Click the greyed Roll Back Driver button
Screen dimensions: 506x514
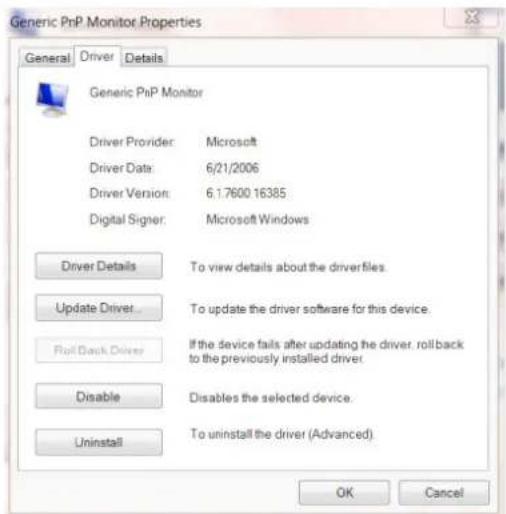[99, 350]
